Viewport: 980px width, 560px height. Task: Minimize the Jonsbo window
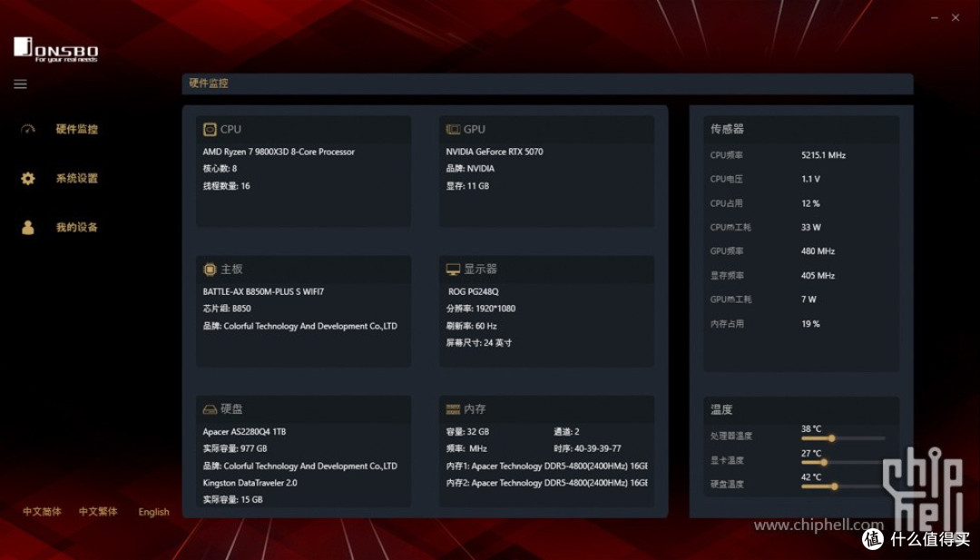pyautogui.click(x=935, y=18)
